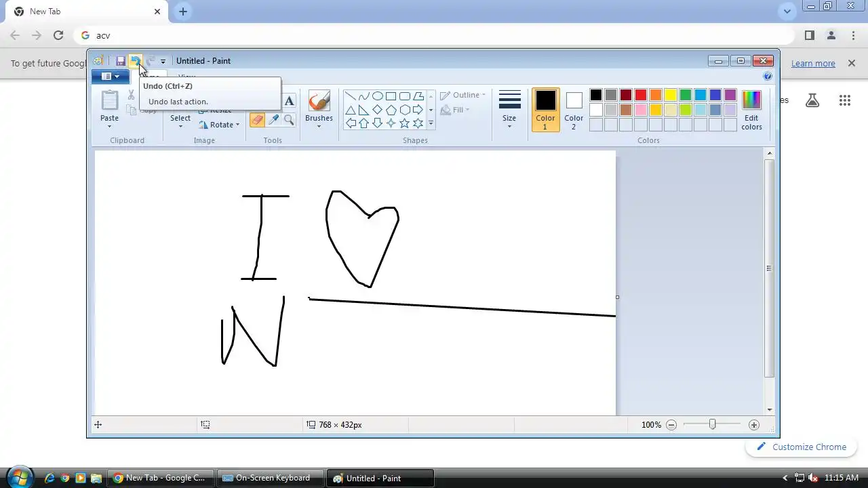Choose the Right arrow shape
868x488 pixels.
pyautogui.click(x=418, y=110)
